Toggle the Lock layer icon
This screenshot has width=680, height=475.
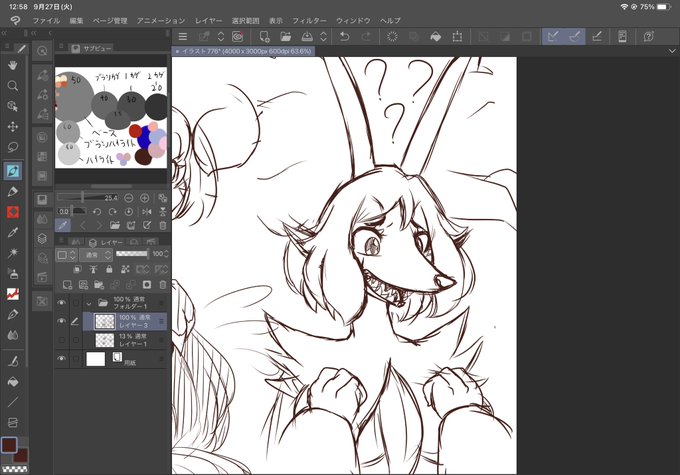pos(109,269)
